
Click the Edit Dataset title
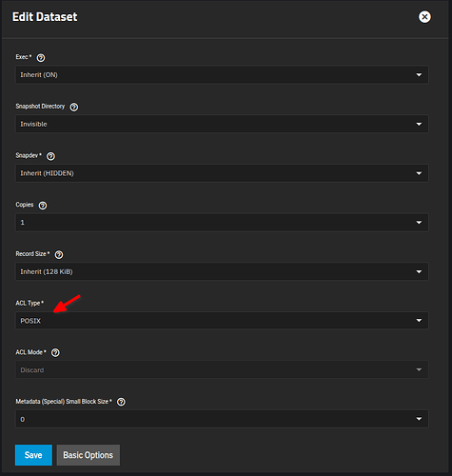pyautogui.click(x=45, y=17)
